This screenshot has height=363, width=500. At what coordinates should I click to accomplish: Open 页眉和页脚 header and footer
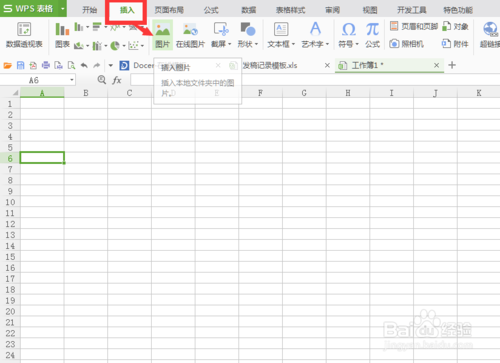(413, 26)
